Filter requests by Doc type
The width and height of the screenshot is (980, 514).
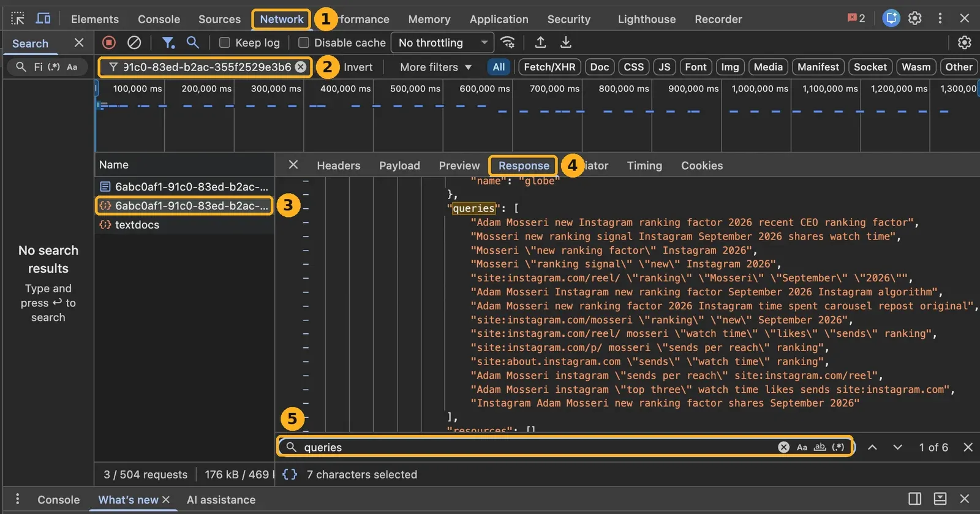pos(600,67)
